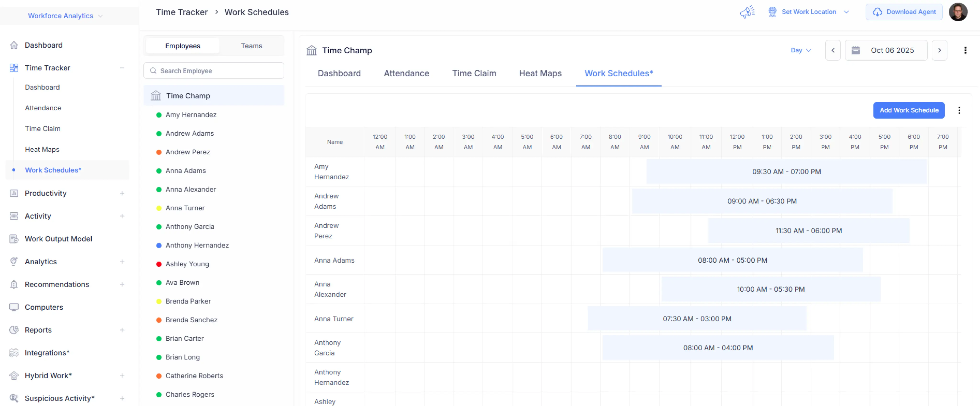980x406 pixels.
Task: Open the user profile avatar
Action: tap(958, 12)
